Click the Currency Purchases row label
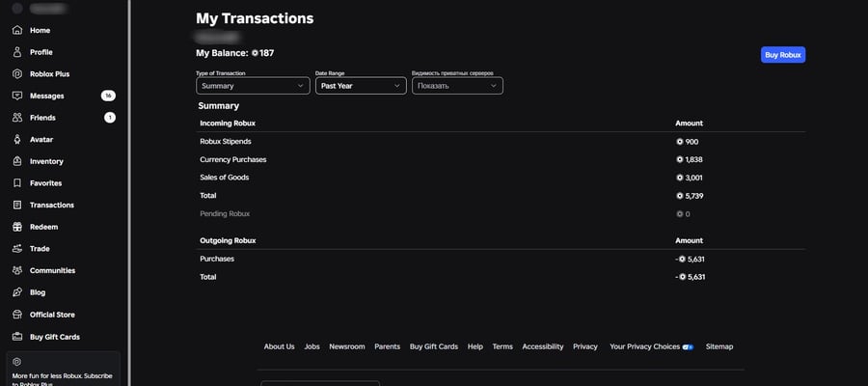This screenshot has height=386, width=868. point(233,159)
